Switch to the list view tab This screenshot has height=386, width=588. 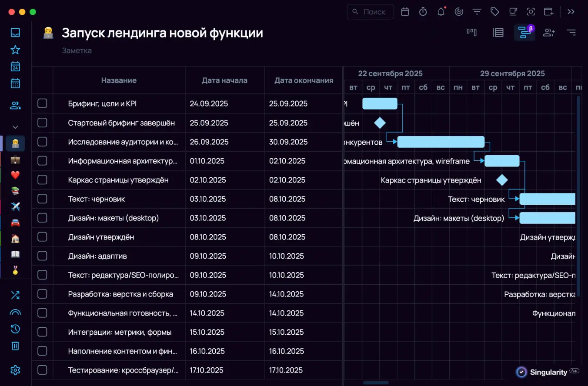coord(498,32)
